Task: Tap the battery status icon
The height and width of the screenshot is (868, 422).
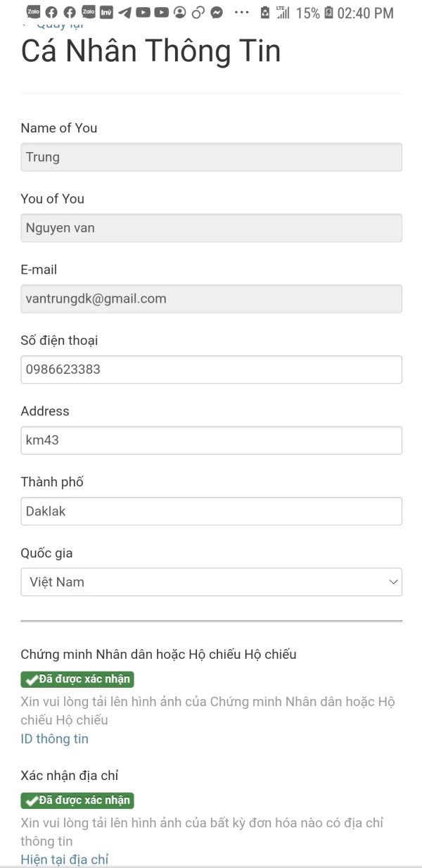Action: [328, 13]
